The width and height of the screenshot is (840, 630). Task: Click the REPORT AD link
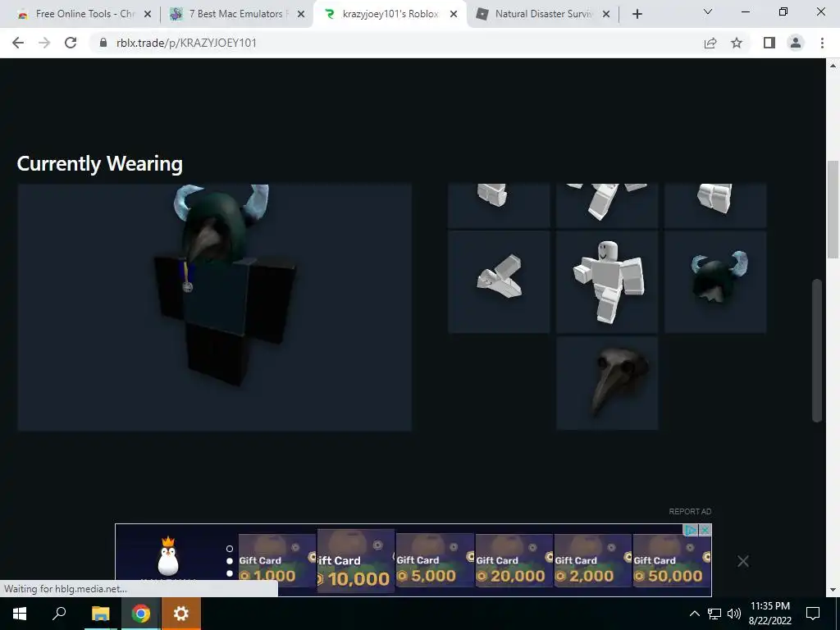tap(690, 512)
